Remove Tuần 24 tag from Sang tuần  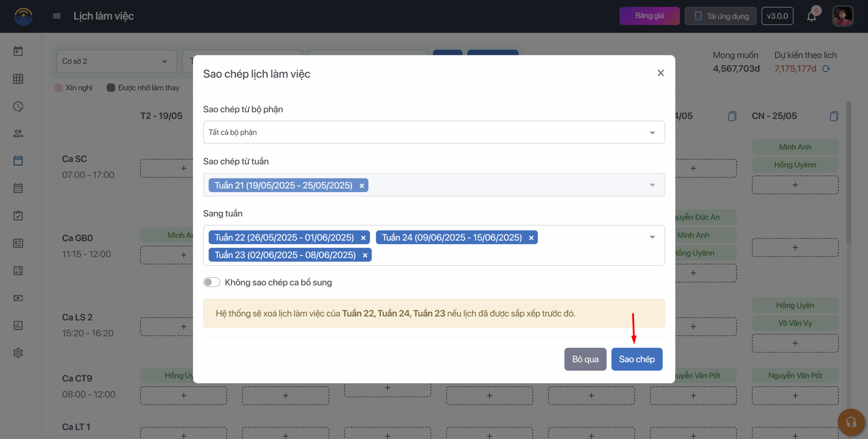pyautogui.click(x=531, y=238)
